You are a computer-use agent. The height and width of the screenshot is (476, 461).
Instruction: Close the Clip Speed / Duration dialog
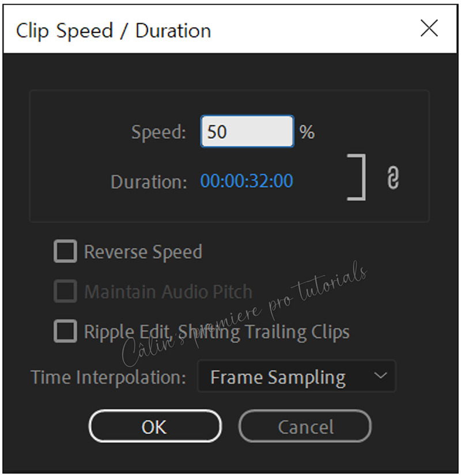[429, 28]
